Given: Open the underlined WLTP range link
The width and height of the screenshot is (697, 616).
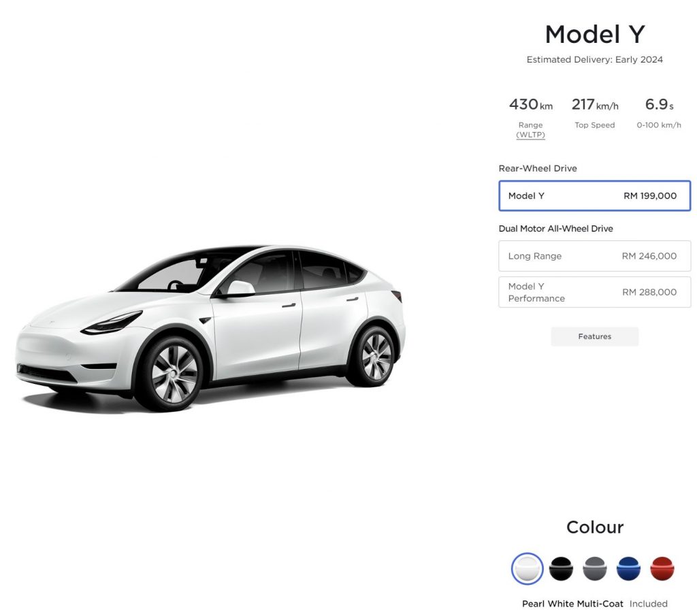Looking at the screenshot, I should 530,135.
